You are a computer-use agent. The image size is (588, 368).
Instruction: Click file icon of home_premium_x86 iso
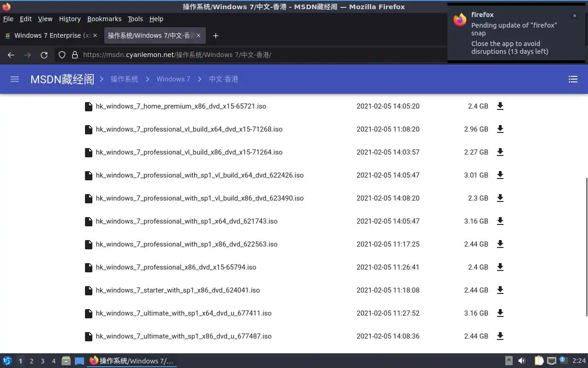pos(89,106)
